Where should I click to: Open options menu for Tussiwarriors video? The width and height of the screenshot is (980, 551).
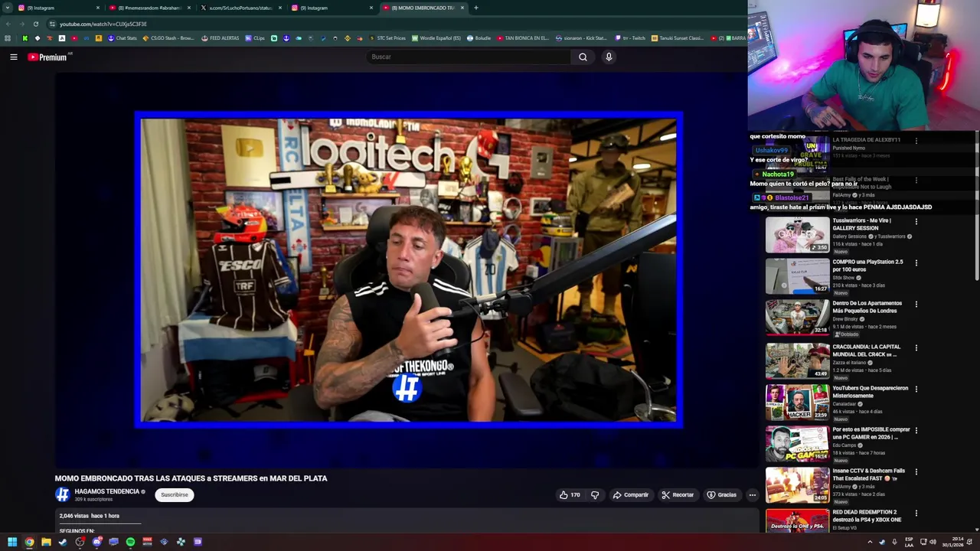tap(916, 222)
